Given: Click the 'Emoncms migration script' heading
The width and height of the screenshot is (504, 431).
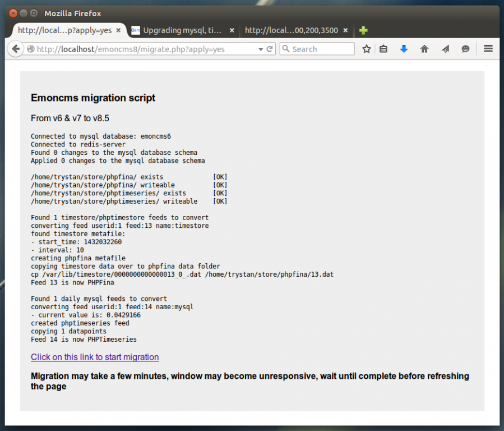Looking at the screenshot, I should click(x=93, y=98).
